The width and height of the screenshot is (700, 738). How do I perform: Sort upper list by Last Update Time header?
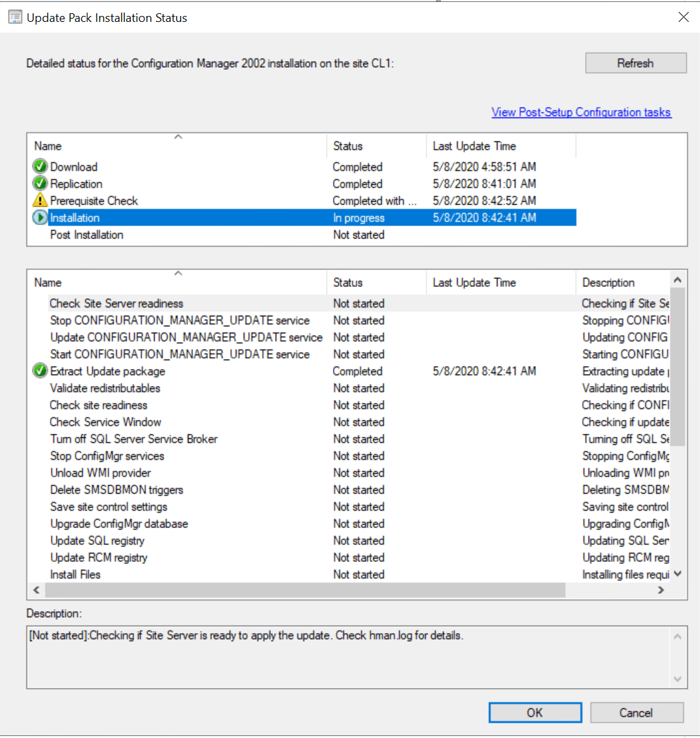[501, 146]
